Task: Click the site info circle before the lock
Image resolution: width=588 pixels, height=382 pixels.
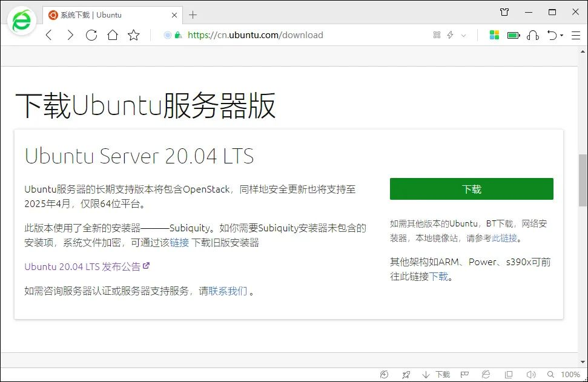Action: [167, 35]
